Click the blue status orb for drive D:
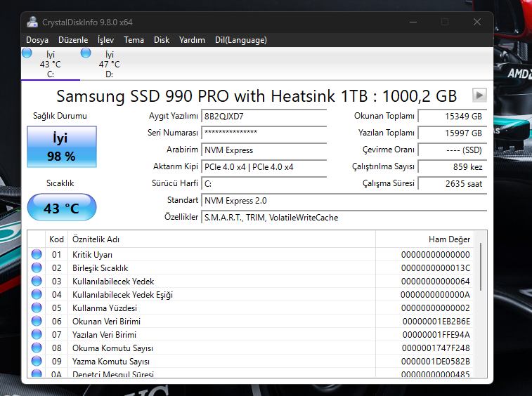532x396 pixels. tap(86, 53)
